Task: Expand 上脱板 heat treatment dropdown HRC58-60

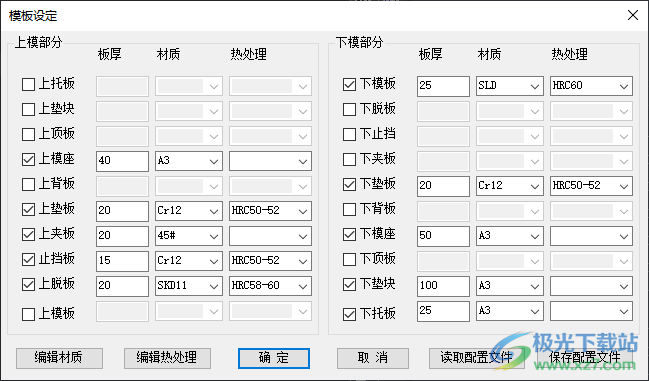Action: pyautogui.click(x=270, y=286)
